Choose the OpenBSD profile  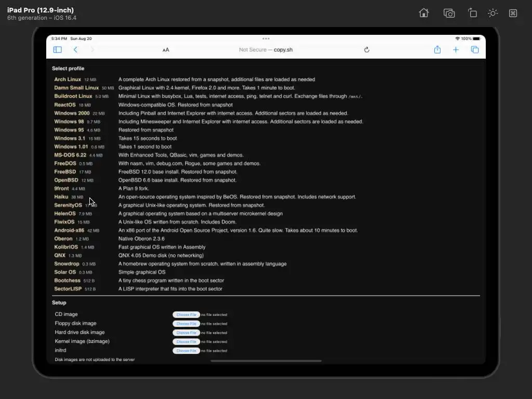[x=66, y=180]
